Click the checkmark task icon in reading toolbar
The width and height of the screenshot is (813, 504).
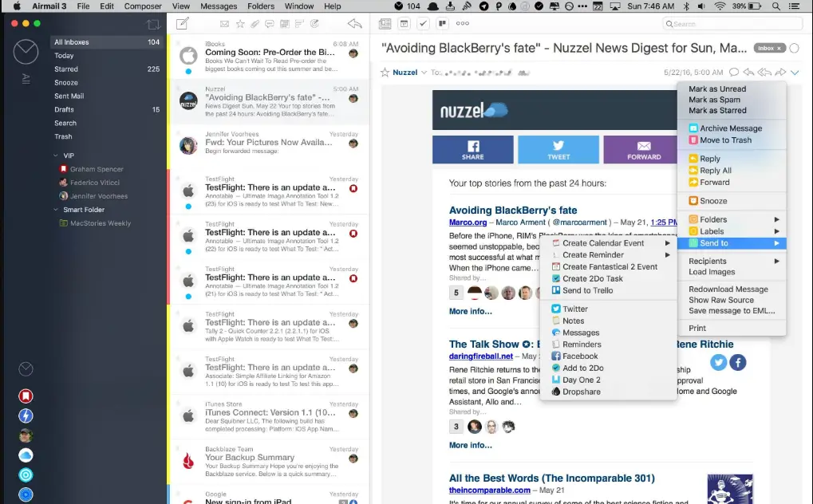423,23
